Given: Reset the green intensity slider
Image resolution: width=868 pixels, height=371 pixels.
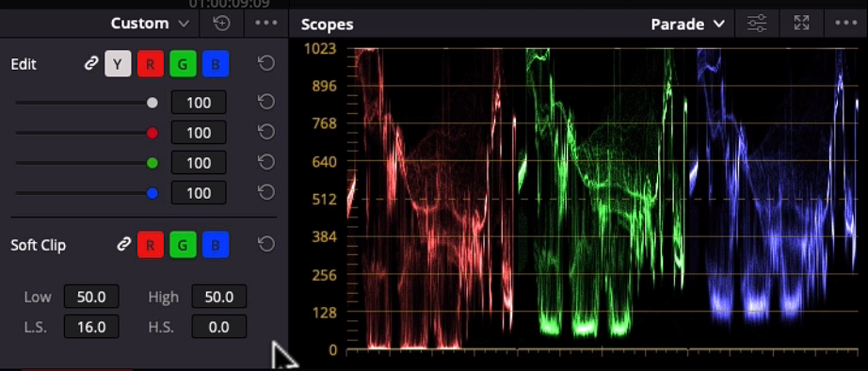Looking at the screenshot, I should pos(266,162).
